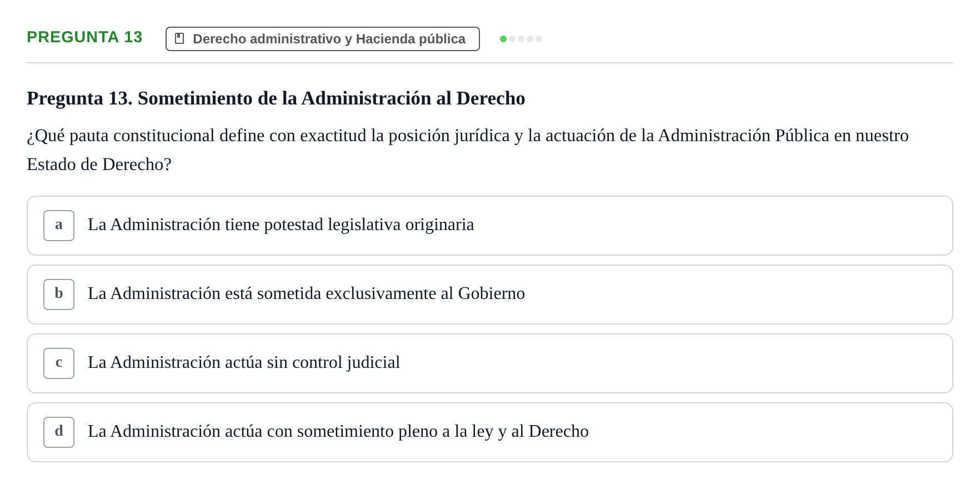Click the green difficulty dot indicator

pyautogui.click(x=503, y=39)
